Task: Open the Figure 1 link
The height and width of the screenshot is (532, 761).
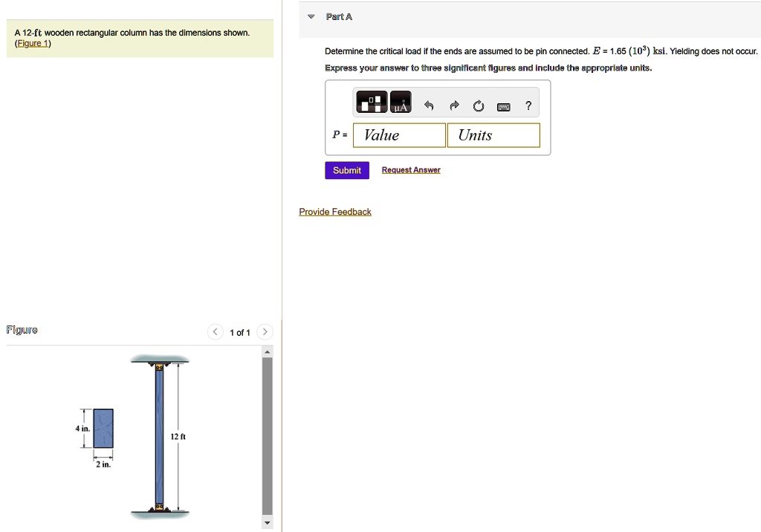Action: coord(32,42)
